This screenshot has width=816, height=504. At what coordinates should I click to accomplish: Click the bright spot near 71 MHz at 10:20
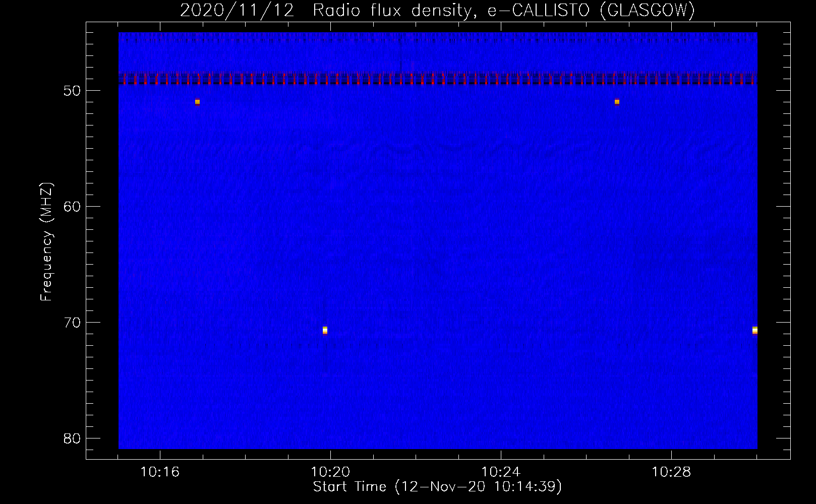pos(325,330)
